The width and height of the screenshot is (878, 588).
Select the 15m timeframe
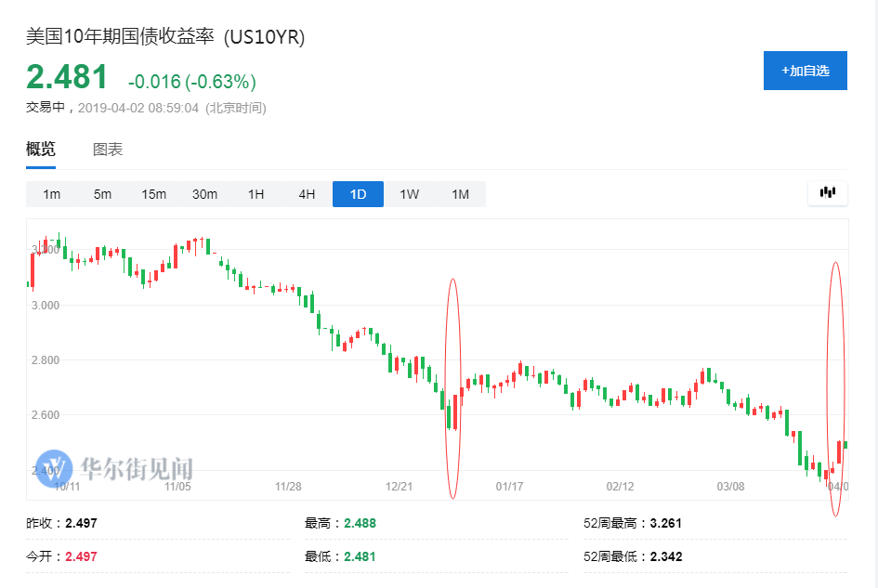click(153, 193)
